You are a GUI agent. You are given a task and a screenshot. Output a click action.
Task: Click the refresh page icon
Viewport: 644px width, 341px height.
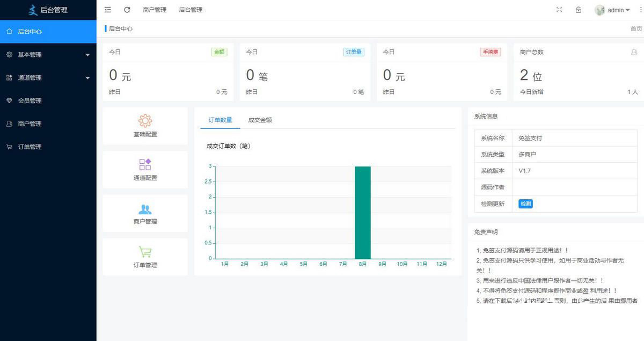coord(127,10)
